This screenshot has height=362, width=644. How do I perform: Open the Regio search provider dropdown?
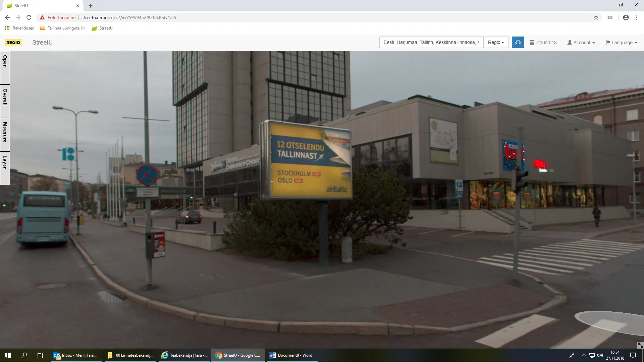click(496, 43)
